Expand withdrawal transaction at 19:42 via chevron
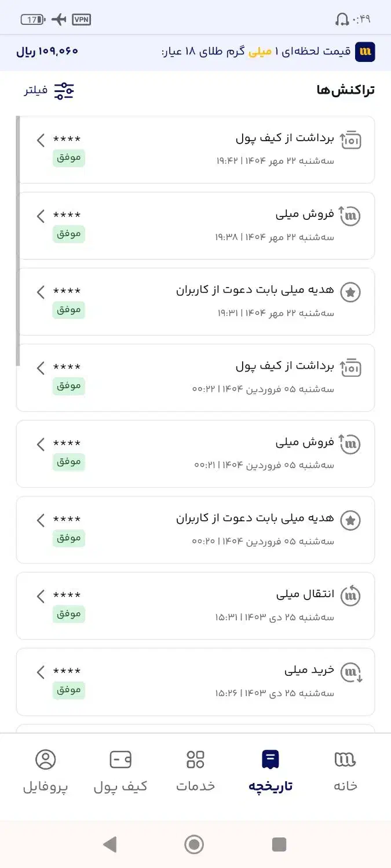The height and width of the screenshot is (868, 391). pyautogui.click(x=41, y=140)
